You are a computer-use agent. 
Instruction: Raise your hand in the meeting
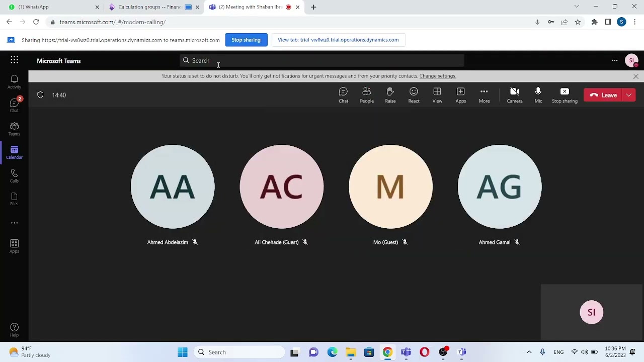click(x=390, y=95)
